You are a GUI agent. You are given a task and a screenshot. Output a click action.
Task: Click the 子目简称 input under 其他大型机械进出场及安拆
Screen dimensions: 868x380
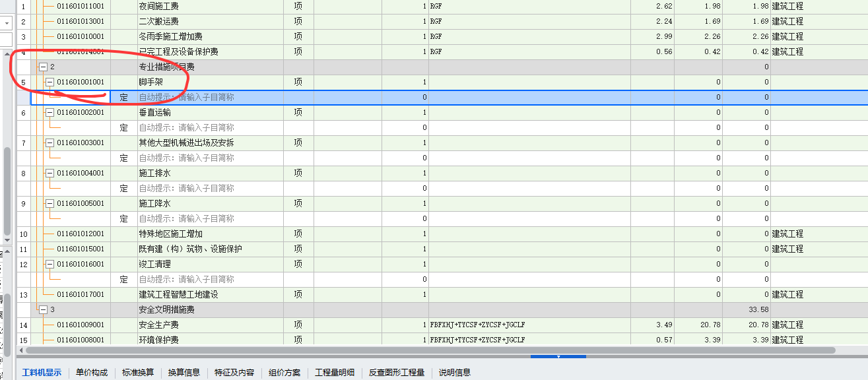[x=211, y=158]
